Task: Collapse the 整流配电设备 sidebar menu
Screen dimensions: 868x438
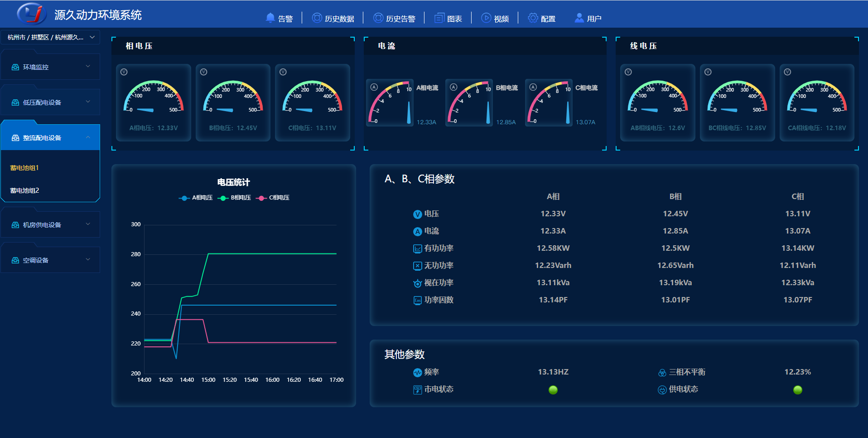Action: [50, 137]
